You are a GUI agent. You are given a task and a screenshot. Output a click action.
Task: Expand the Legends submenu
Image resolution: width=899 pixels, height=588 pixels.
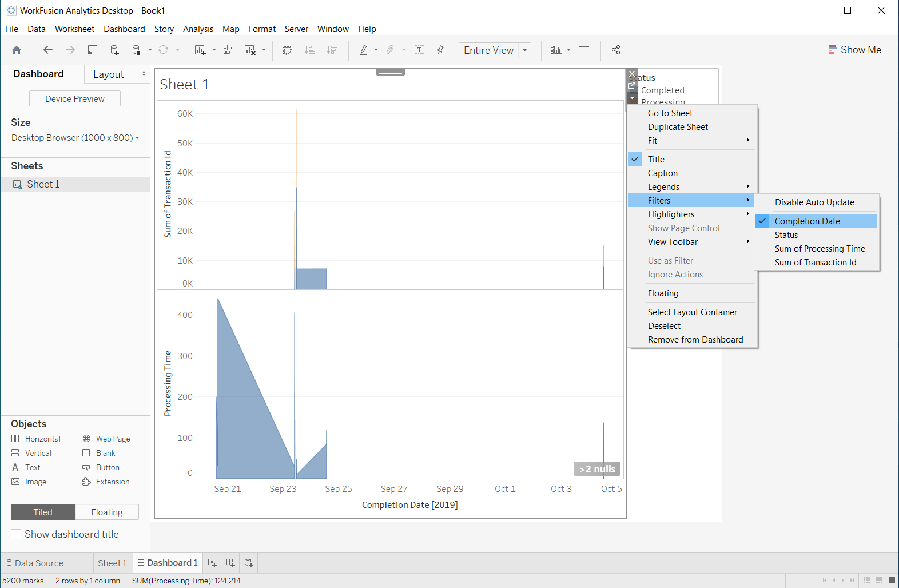(693, 187)
